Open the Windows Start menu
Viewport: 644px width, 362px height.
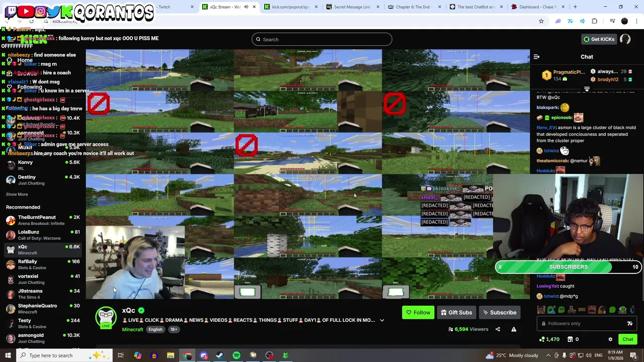(8, 355)
